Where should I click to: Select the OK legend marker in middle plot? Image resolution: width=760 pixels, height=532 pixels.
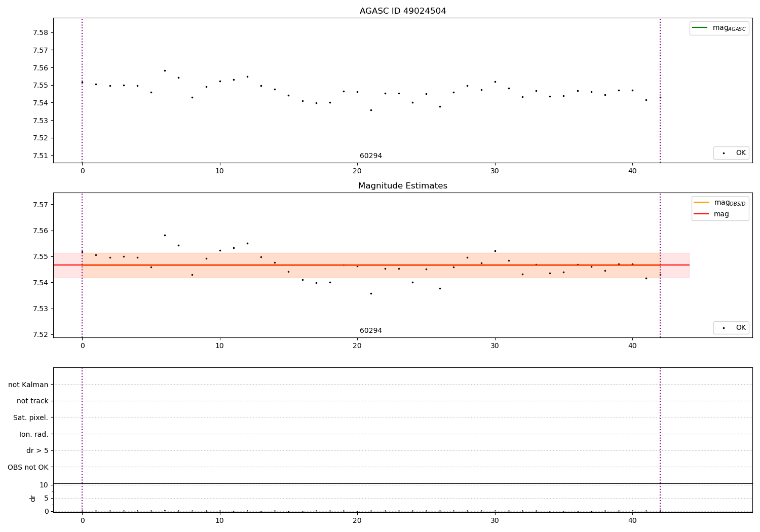tap(724, 328)
